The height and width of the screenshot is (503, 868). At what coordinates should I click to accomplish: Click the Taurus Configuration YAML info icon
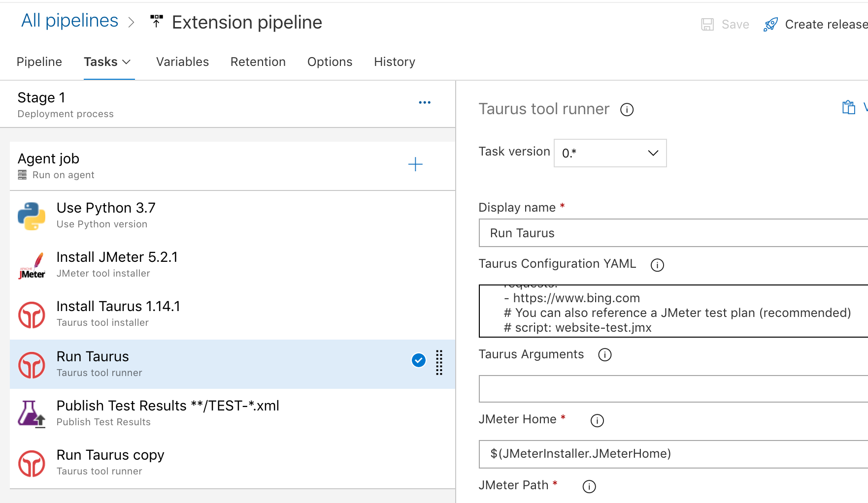[657, 265]
